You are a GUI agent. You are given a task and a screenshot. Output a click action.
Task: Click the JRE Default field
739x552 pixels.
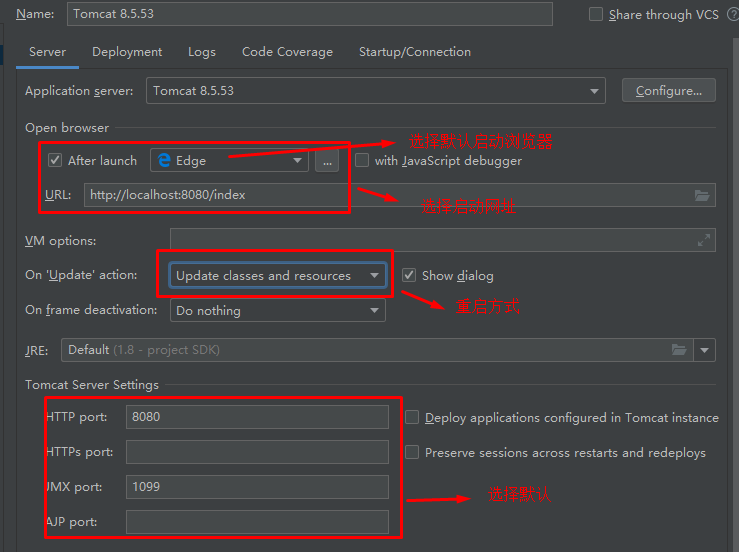point(377,350)
